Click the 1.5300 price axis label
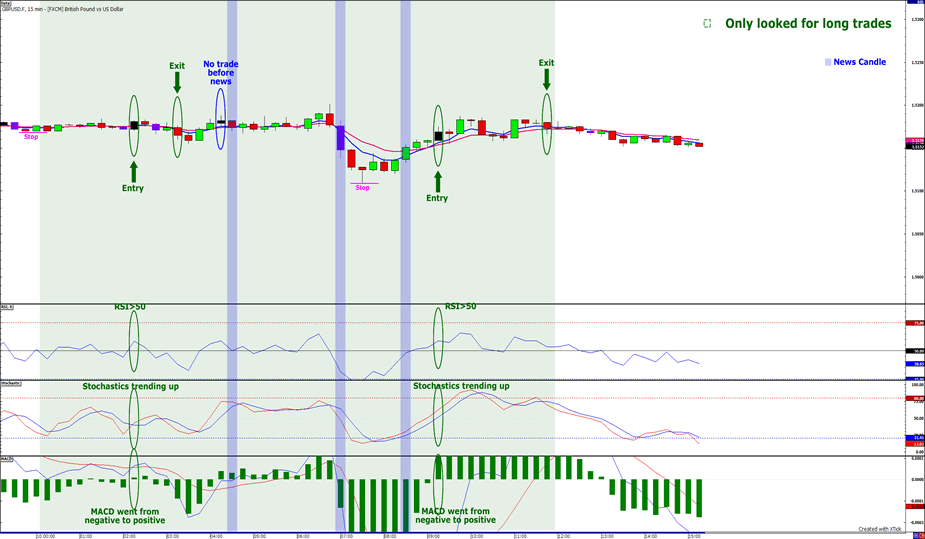 click(917, 19)
